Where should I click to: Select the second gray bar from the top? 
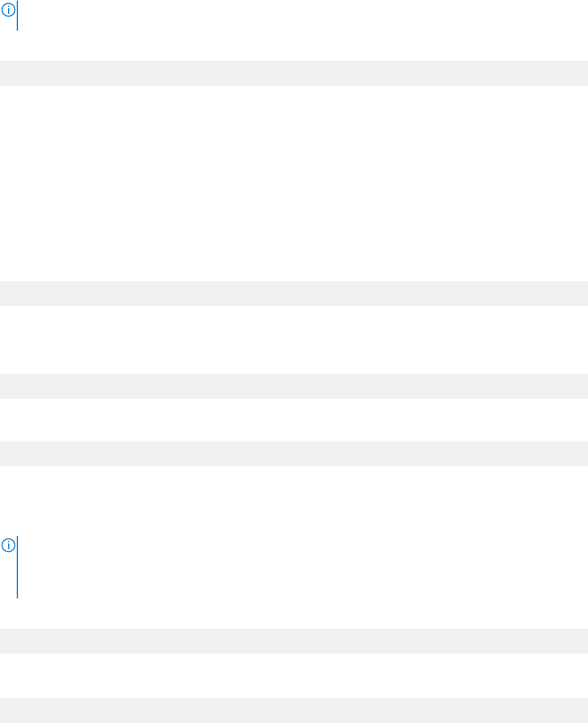[294, 294]
